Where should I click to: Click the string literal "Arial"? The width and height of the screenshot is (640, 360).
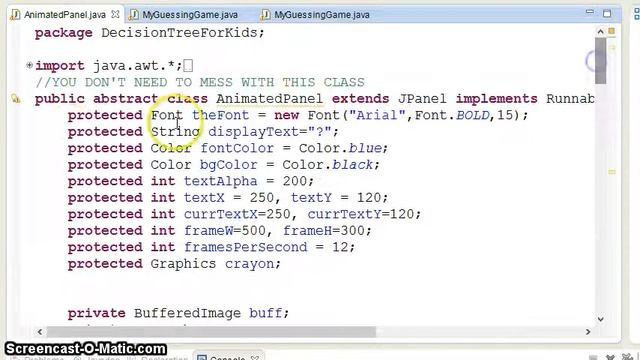coord(378,115)
